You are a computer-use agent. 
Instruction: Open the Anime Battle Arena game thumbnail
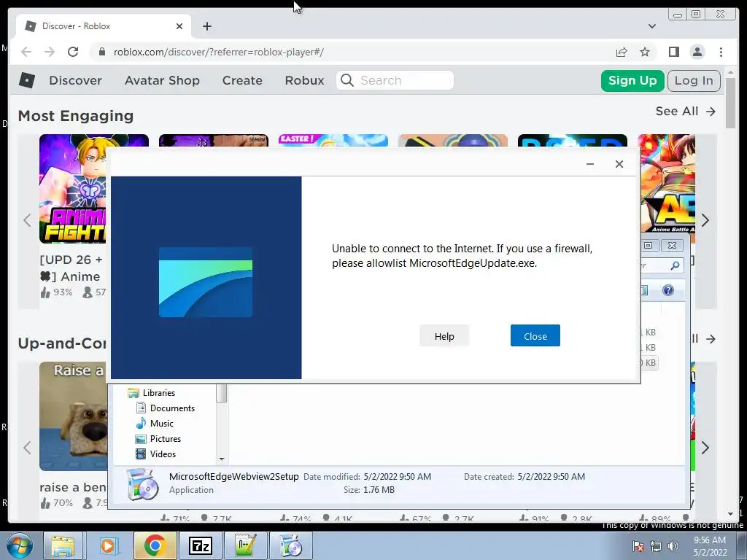(667, 183)
